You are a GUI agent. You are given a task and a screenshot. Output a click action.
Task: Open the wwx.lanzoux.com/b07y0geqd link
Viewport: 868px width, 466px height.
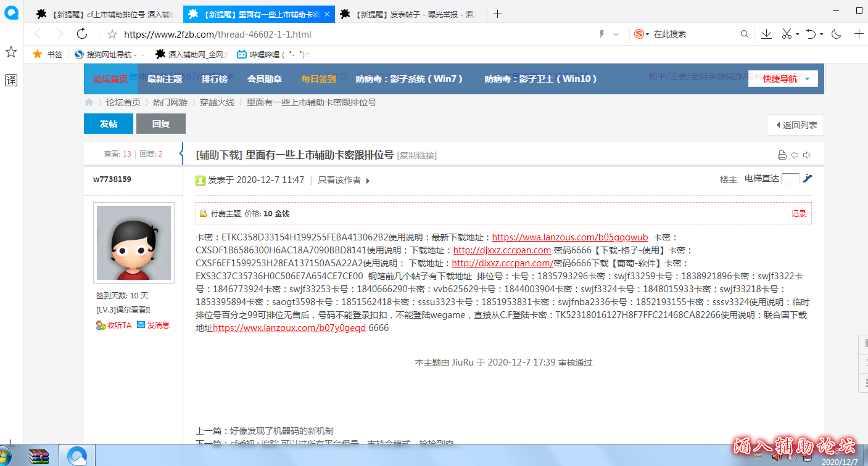click(x=289, y=329)
